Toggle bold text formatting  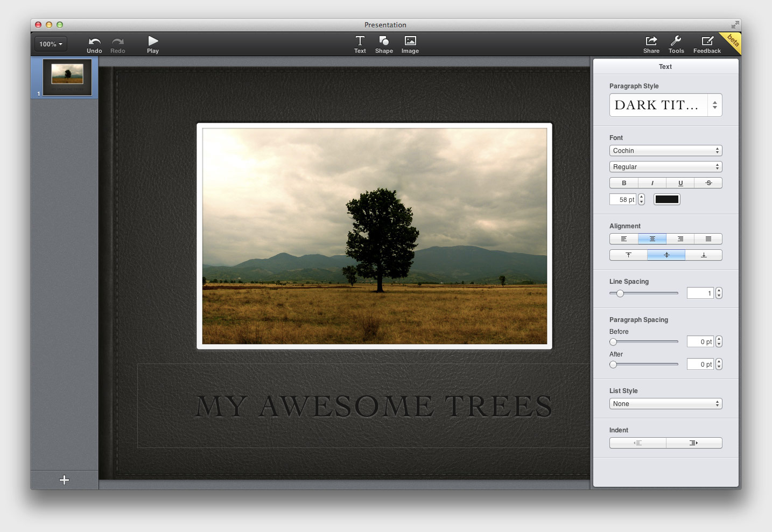click(x=624, y=183)
